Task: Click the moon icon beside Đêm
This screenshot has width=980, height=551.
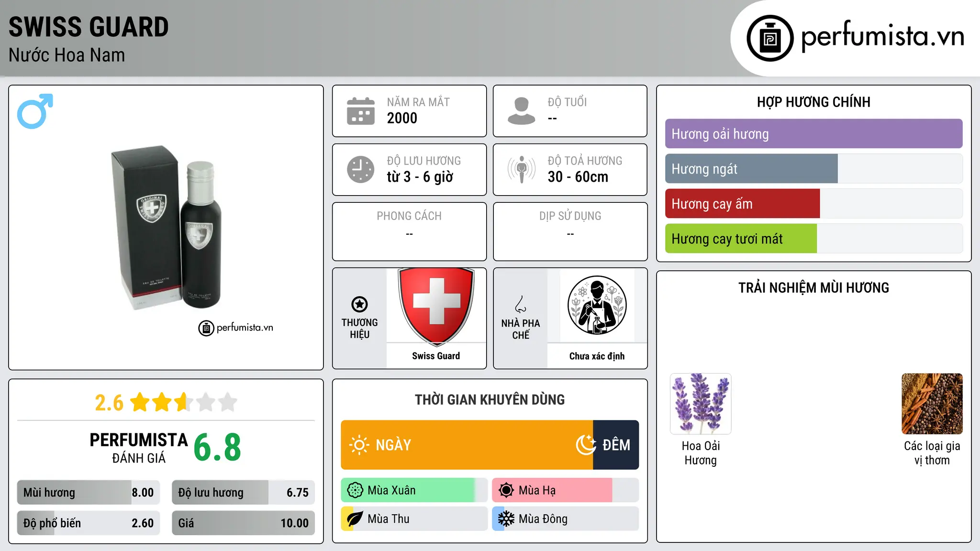Action: coord(586,445)
